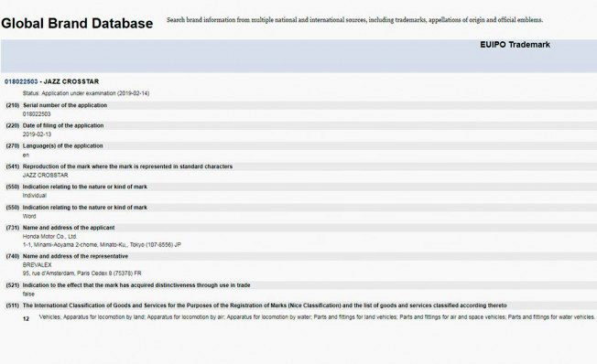Screen dimensions: 597x364
Task: Click the Global Brand Database title
Action: pyautogui.click(x=77, y=24)
